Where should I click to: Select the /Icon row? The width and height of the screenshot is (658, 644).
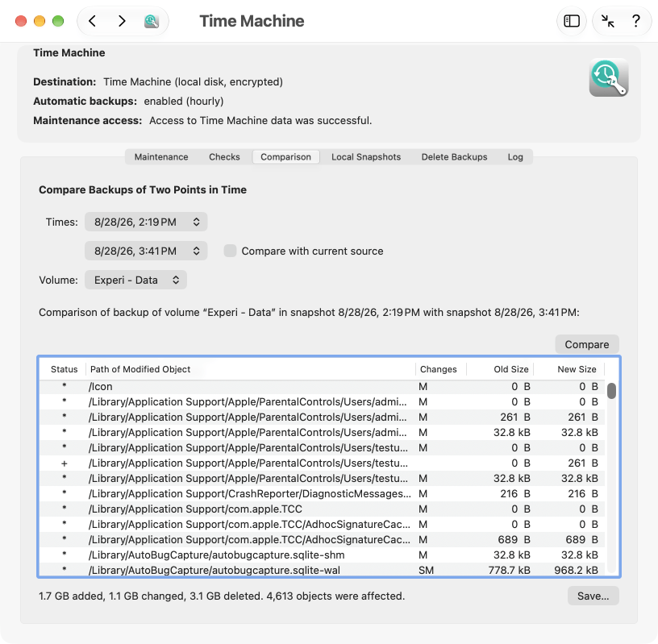323,386
